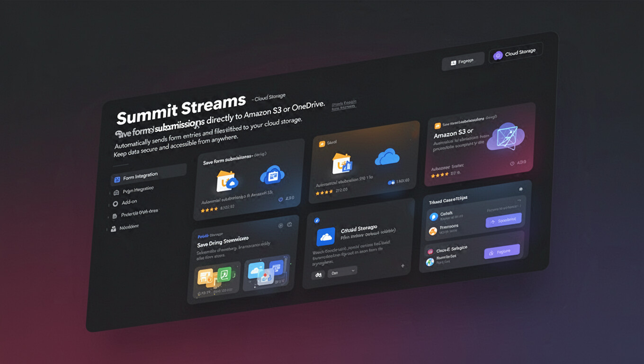Click the blue cloud icon in middle top card
644x364 pixels.
pos(387,158)
